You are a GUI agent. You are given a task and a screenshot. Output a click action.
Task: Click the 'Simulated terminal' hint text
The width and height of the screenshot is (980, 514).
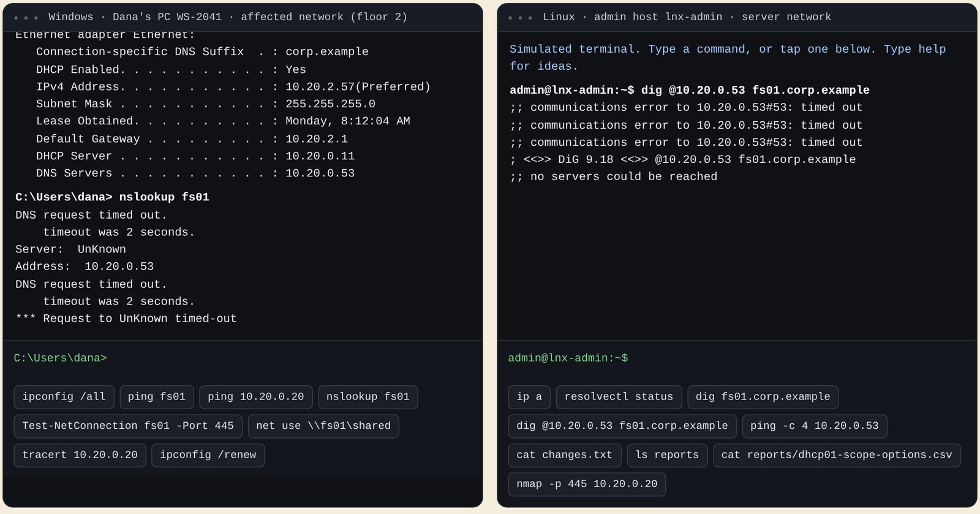click(x=728, y=58)
